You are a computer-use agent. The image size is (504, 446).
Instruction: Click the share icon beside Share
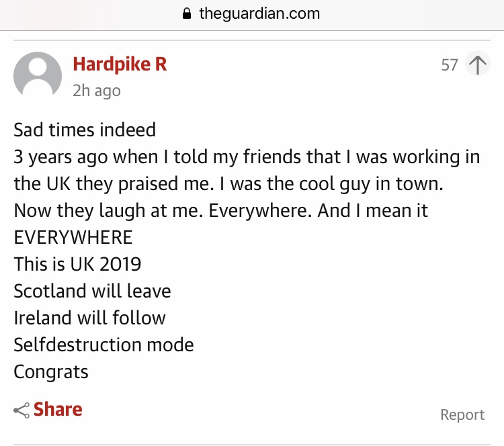point(22,410)
